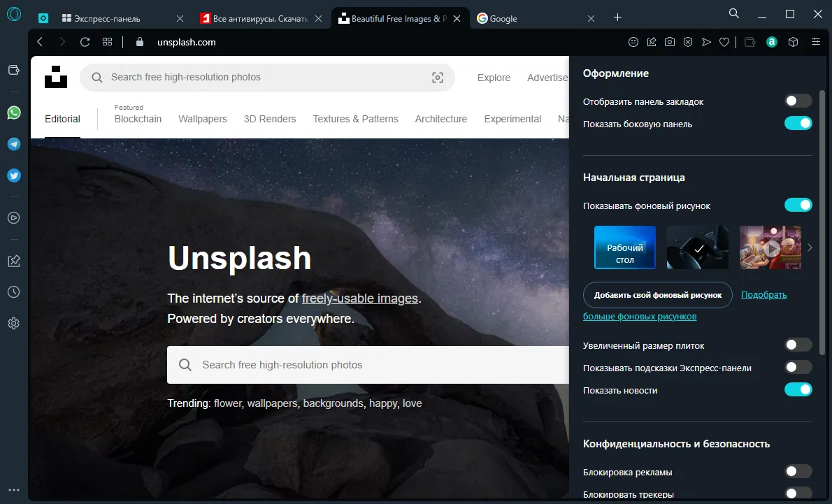Image resolution: width=832 pixels, height=504 pixels.
Task: Open a new tab with plus button
Action: point(617,17)
